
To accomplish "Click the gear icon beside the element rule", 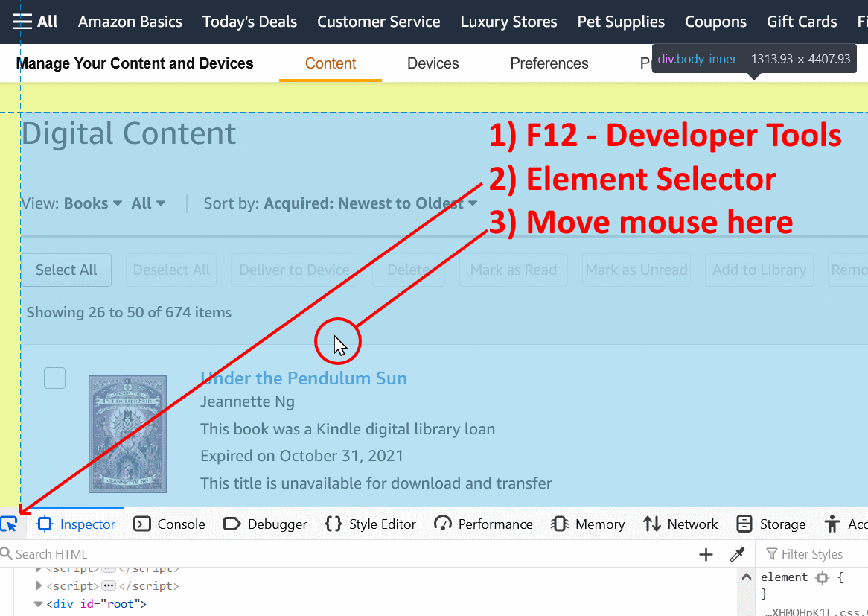I will 822,577.
